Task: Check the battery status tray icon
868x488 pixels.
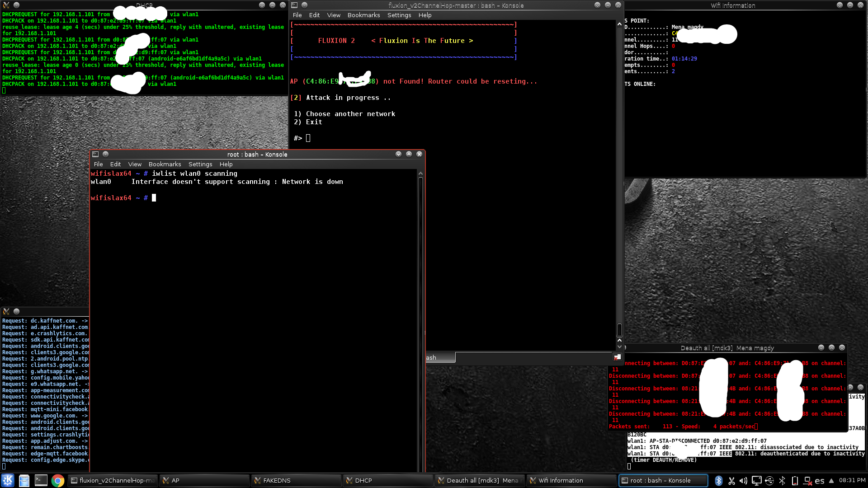Action: pyautogui.click(x=795, y=481)
